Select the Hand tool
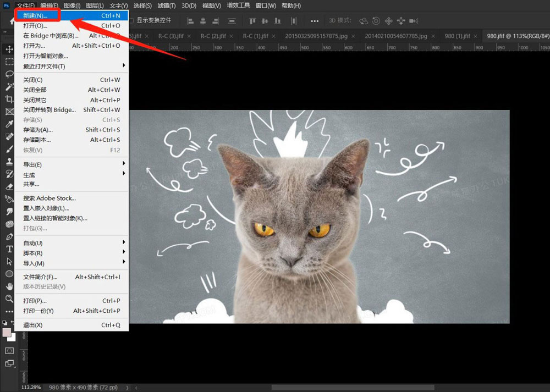Screen dimensions: 550x392 (x=9, y=286)
